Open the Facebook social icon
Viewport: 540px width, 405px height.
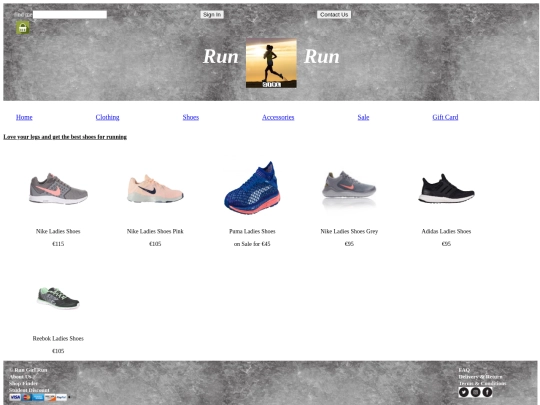pos(487,392)
